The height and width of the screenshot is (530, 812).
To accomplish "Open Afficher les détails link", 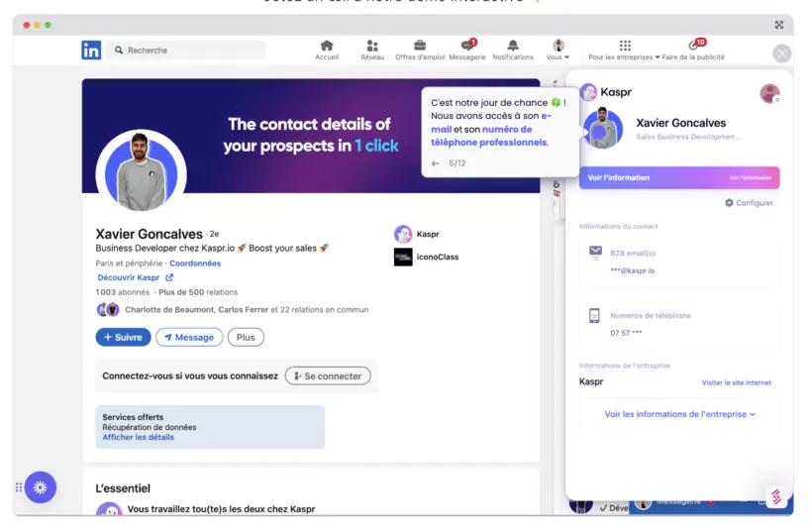I will coord(139,437).
